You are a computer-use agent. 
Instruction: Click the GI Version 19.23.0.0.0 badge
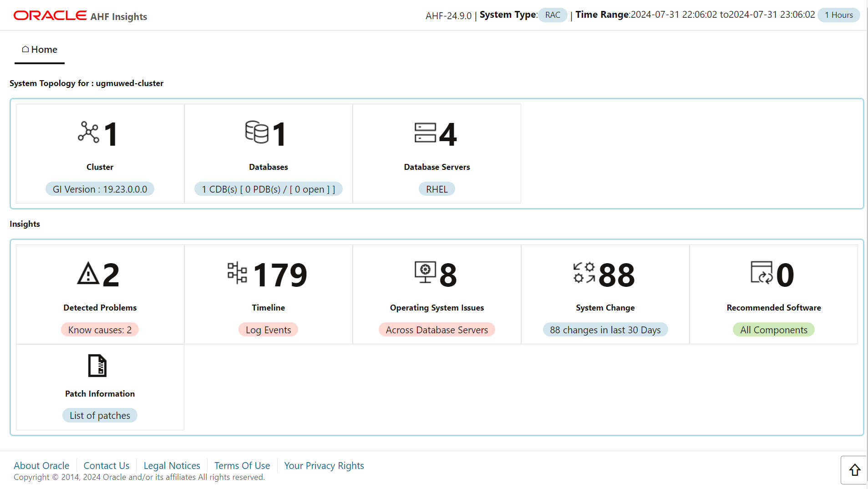(100, 189)
